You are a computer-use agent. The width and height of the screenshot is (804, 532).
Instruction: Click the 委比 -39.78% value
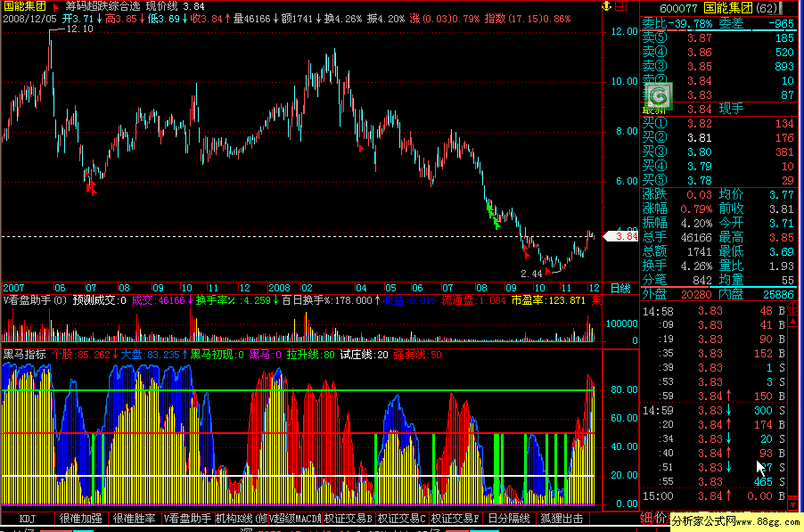[x=690, y=23]
